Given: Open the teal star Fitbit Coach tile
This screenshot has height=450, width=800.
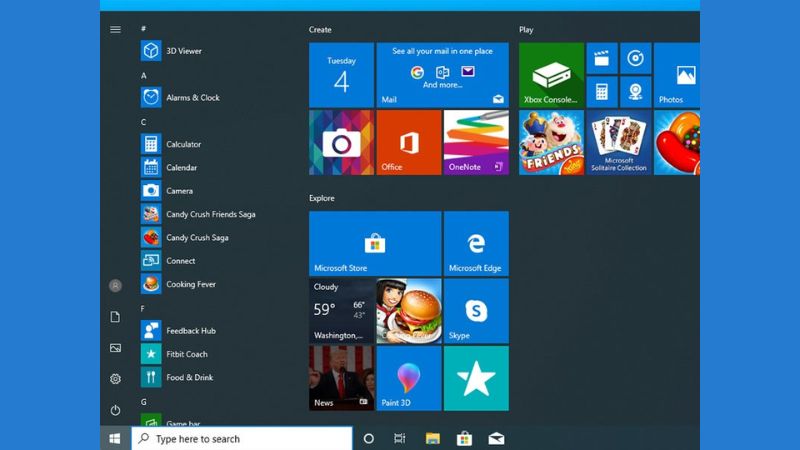Looking at the screenshot, I should 476,378.
